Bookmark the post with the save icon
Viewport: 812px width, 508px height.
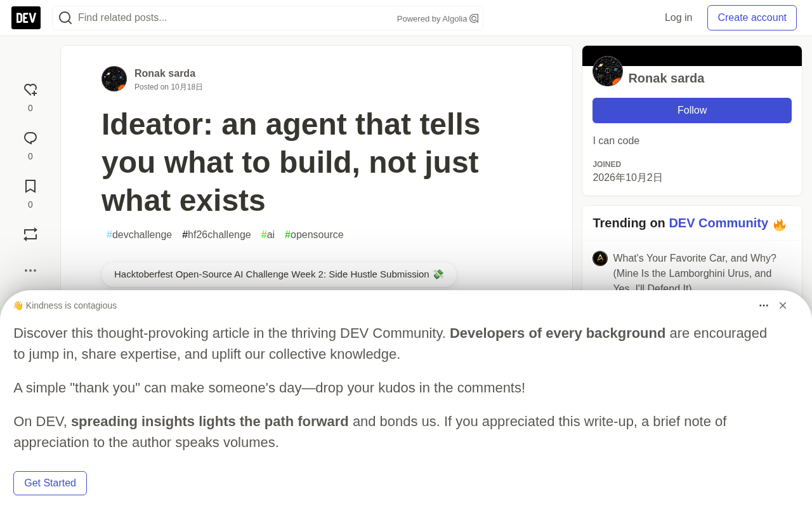[x=30, y=186]
